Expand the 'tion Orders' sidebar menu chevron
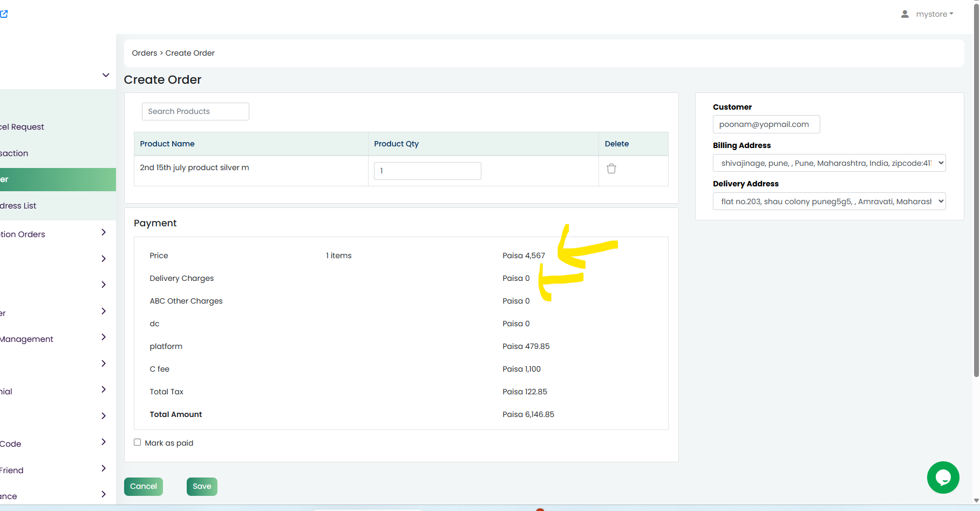 (104, 232)
